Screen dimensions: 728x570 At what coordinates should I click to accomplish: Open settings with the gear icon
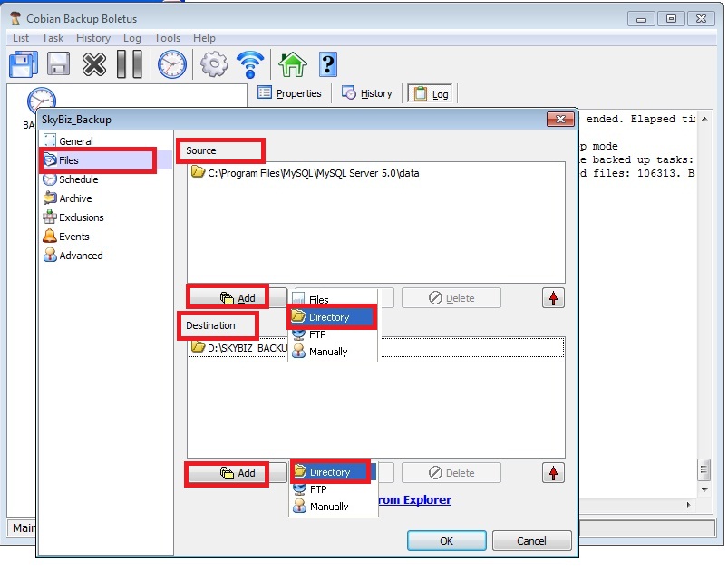pos(214,64)
